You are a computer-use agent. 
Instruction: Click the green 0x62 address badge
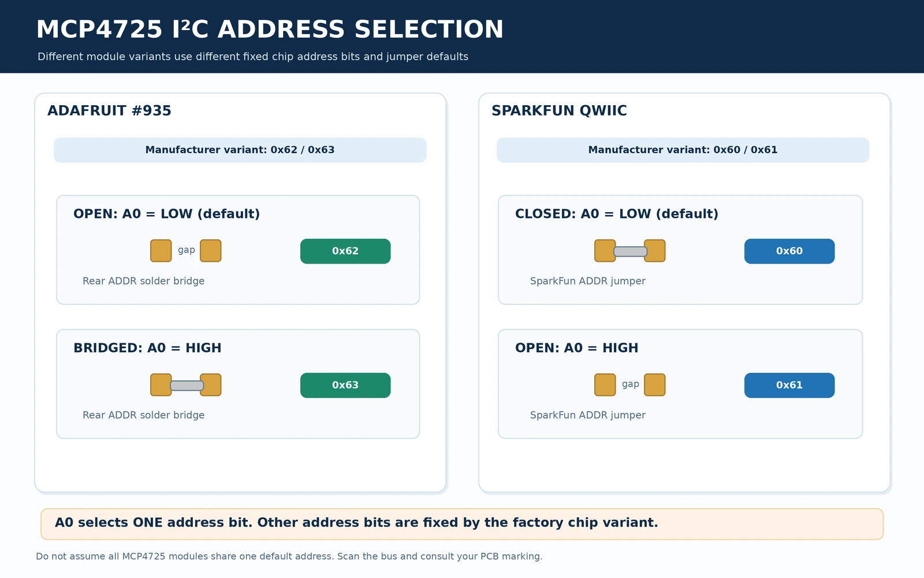click(x=345, y=251)
